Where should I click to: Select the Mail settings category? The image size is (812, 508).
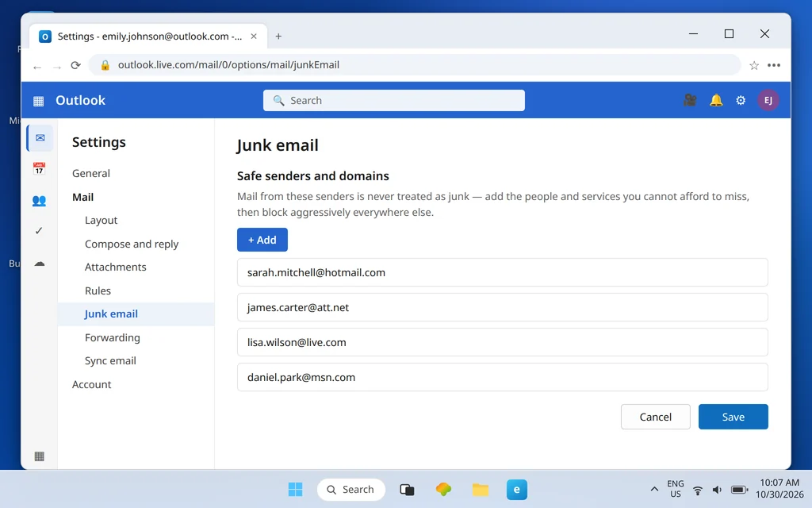point(82,197)
